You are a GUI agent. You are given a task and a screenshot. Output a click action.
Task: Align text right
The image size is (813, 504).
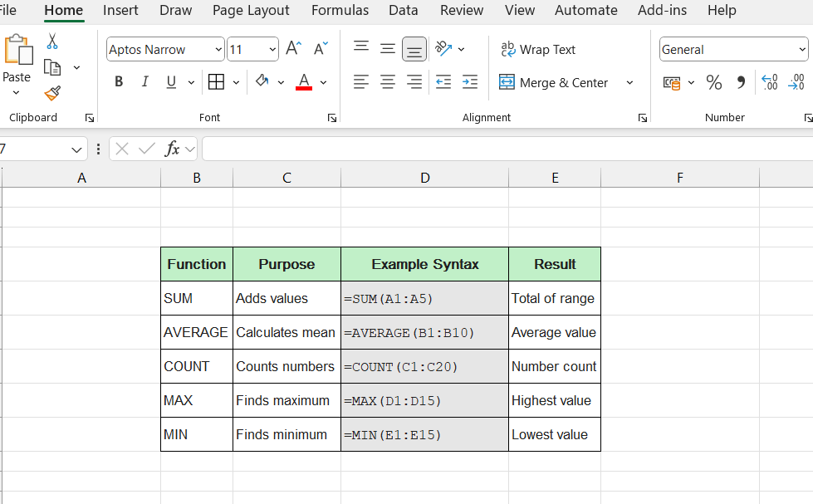click(414, 82)
